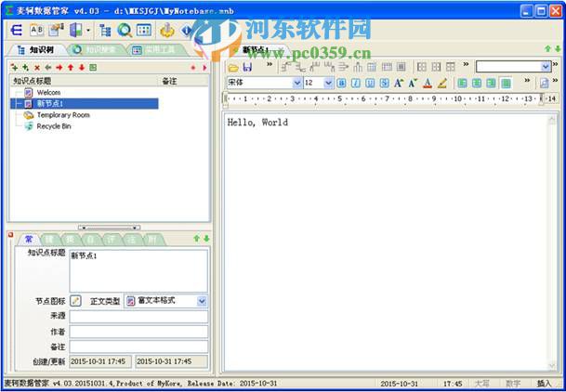Toggle align left
This screenshot has height=392, width=566.
coord(463,84)
